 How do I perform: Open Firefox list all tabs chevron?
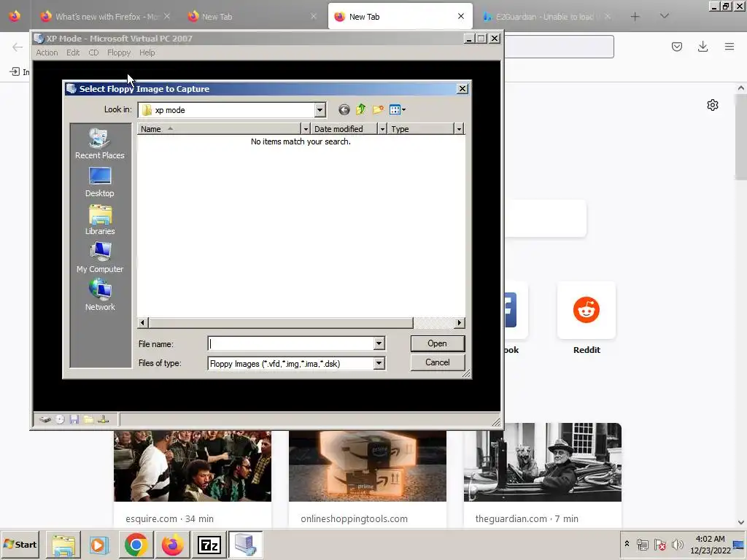pos(664,16)
